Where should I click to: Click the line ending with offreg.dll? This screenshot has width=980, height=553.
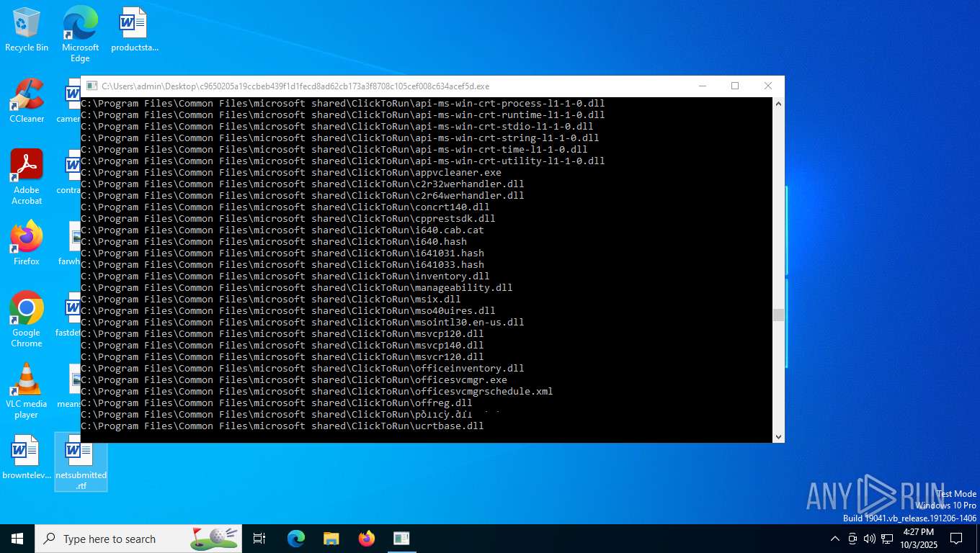[x=277, y=403]
